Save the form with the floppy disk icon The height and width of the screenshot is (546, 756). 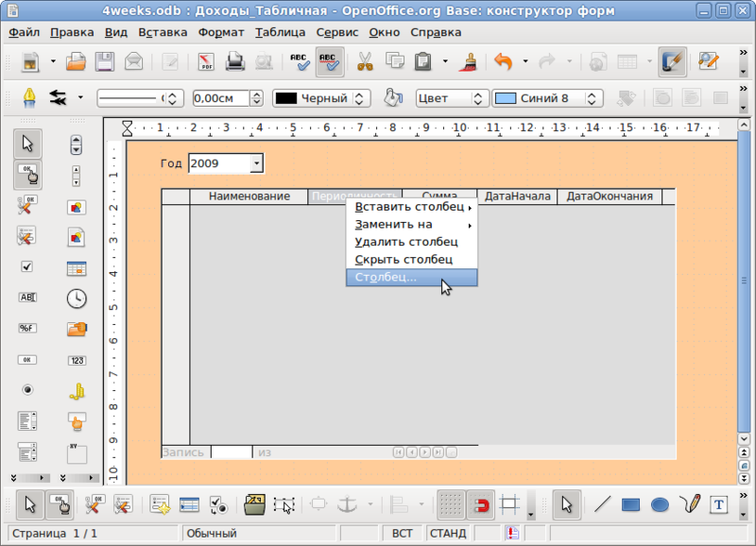click(105, 62)
